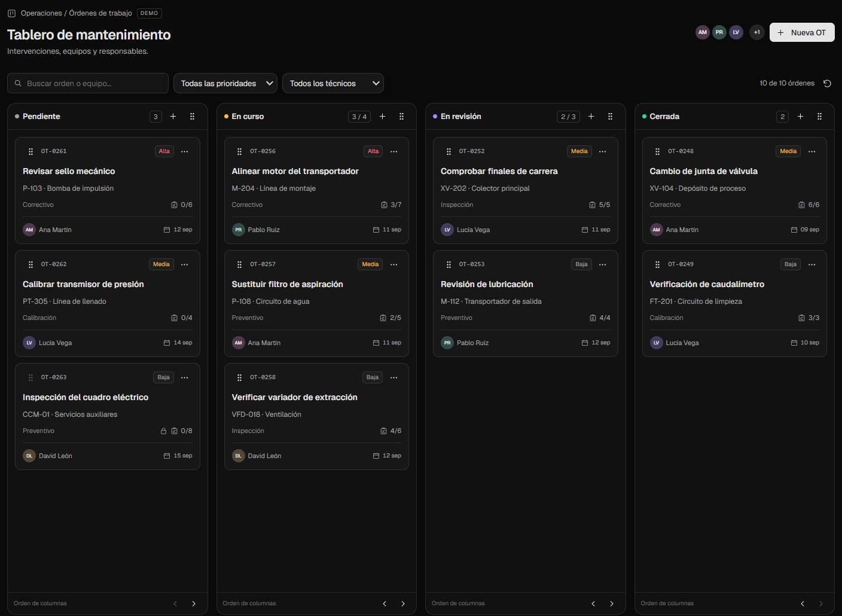
Task: Click the calendar icon on card OT-0252
Action: pyautogui.click(x=585, y=230)
